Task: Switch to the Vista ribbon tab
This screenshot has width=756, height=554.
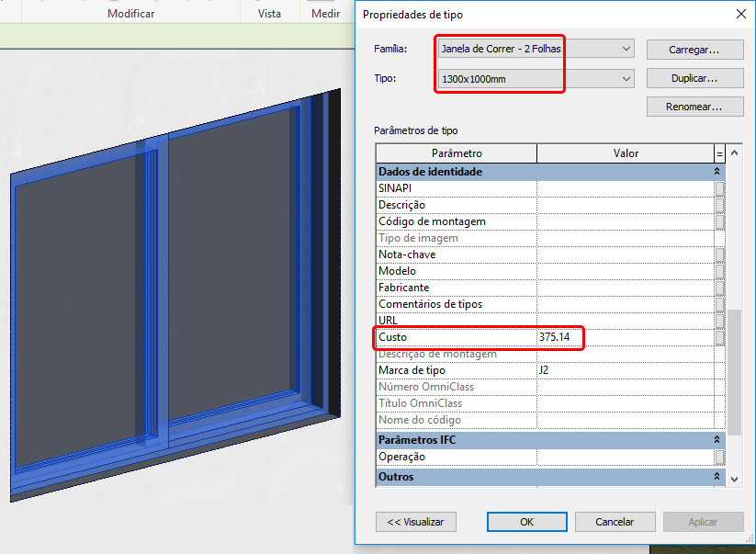Action: pyautogui.click(x=269, y=13)
